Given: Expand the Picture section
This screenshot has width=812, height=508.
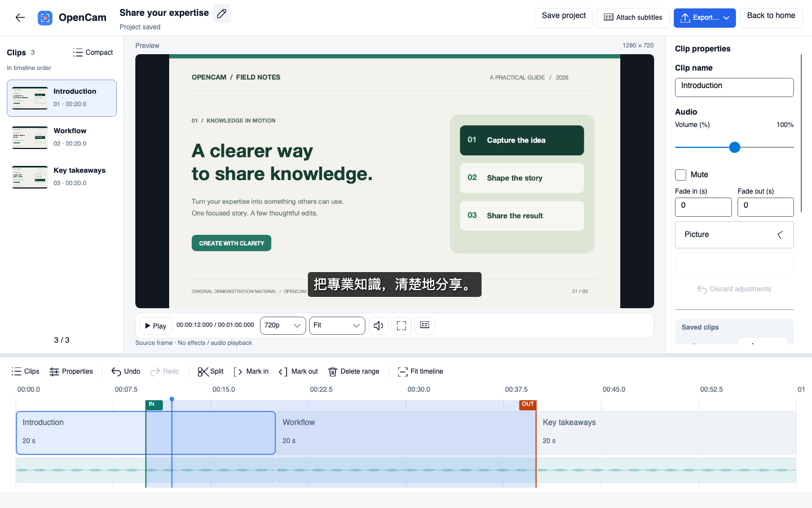Looking at the screenshot, I should 734,235.
